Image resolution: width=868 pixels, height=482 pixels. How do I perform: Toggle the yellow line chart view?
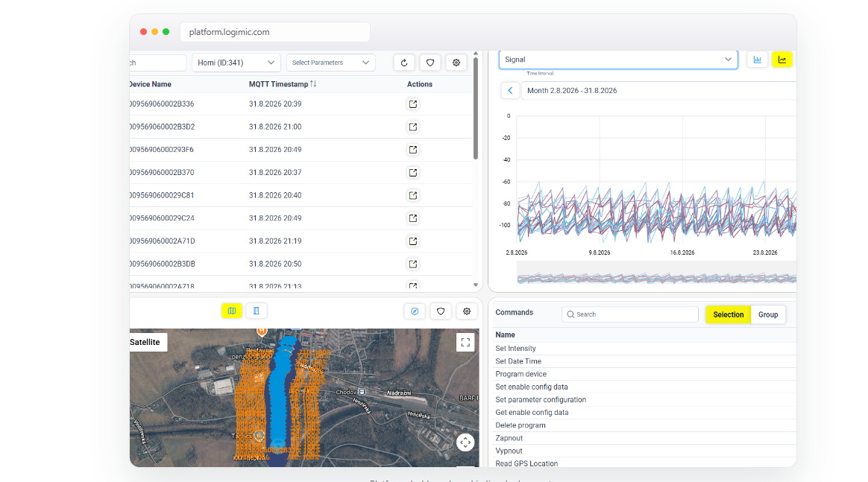pyautogui.click(x=782, y=60)
